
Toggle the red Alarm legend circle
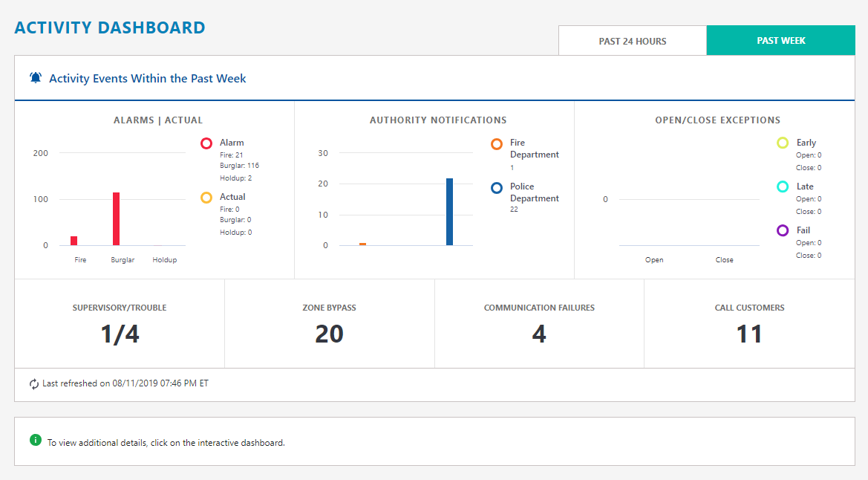coord(206,143)
